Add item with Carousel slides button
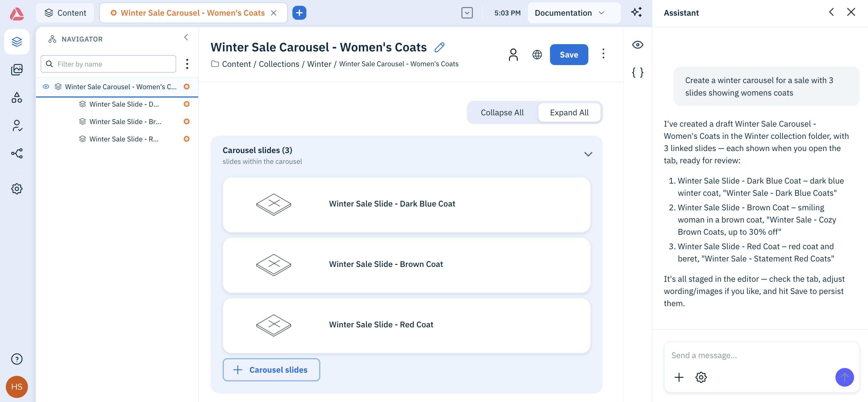 (x=271, y=370)
